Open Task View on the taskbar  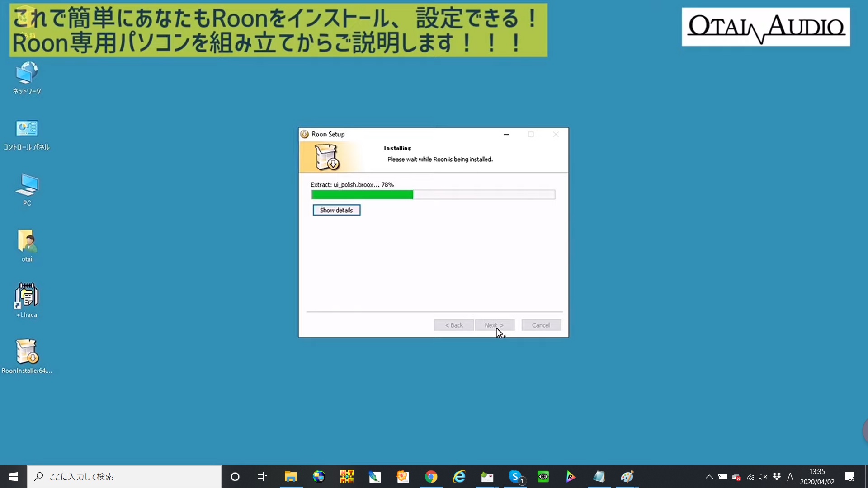click(x=262, y=477)
